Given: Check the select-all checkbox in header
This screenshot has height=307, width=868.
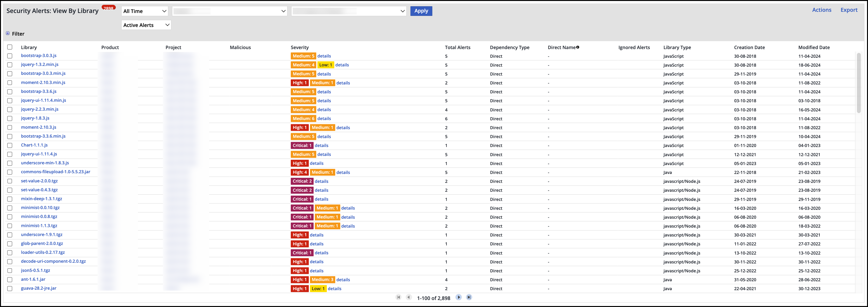Looking at the screenshot, I should 10,47.
